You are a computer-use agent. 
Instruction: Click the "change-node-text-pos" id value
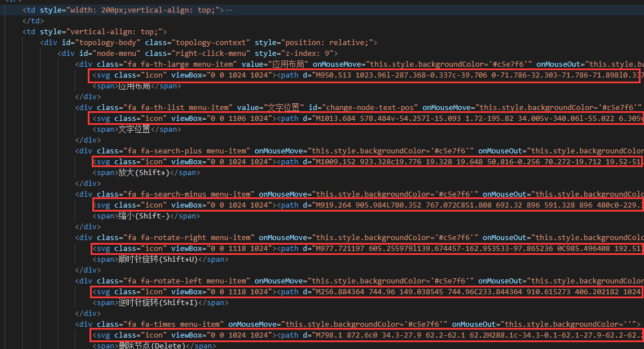[369, 108]
